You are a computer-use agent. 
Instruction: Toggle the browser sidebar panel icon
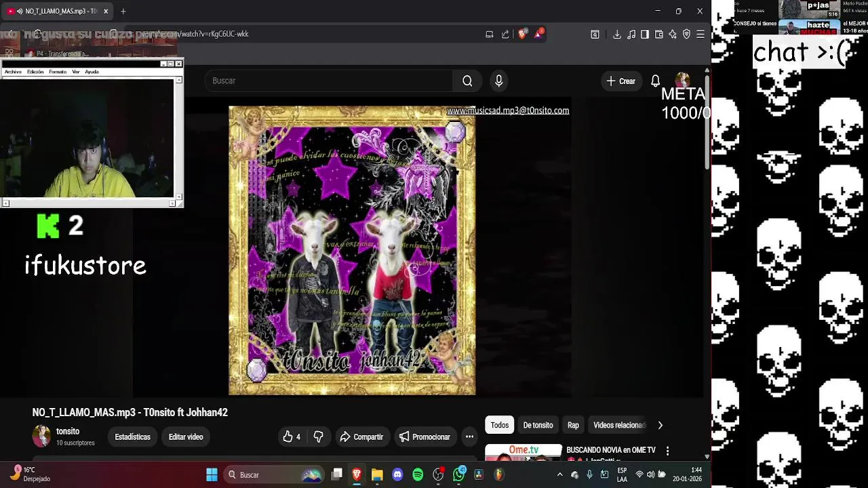pyautogui.click(x=645, y=35)
